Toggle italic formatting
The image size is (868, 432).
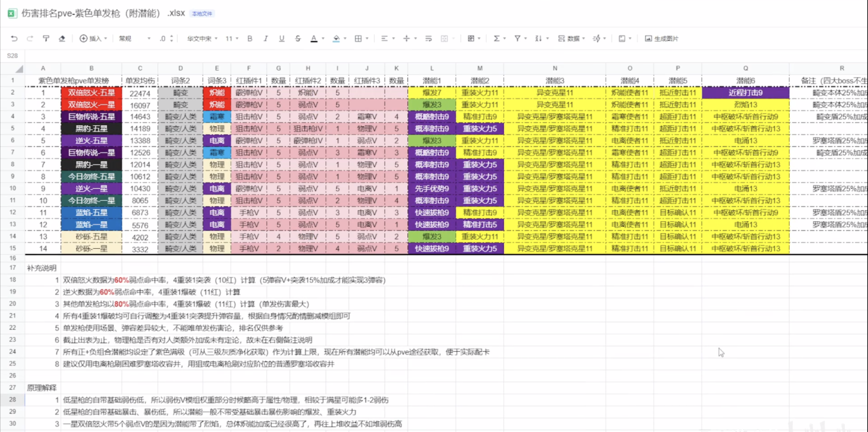tap(265, 39)
